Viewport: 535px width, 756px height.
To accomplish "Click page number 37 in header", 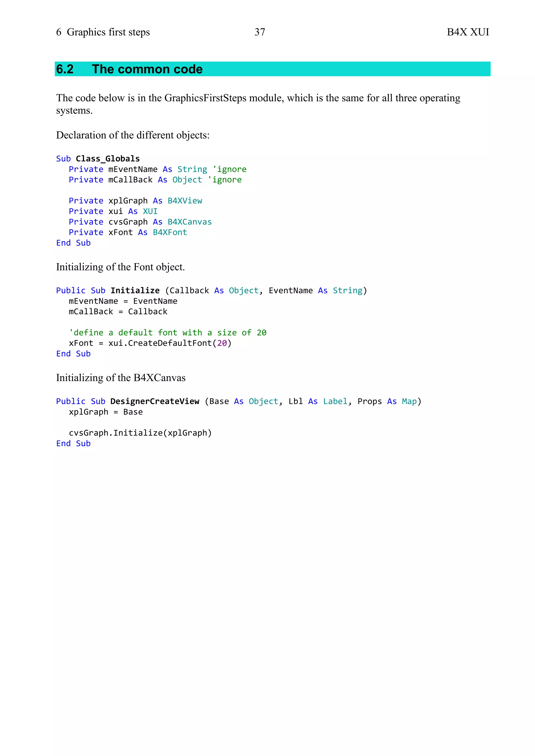I will click(x=260, y=32).
